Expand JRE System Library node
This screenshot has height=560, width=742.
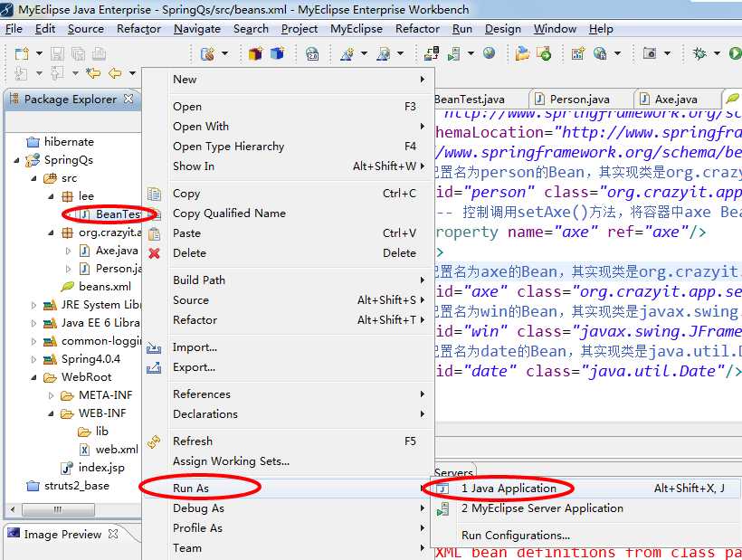(x=33, y=305)
